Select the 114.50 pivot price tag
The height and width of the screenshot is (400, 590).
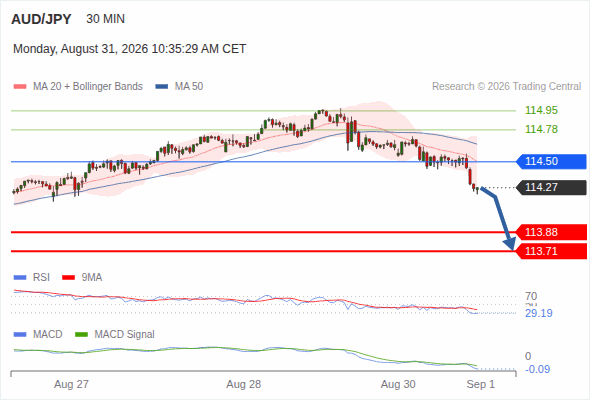point(551,161)
